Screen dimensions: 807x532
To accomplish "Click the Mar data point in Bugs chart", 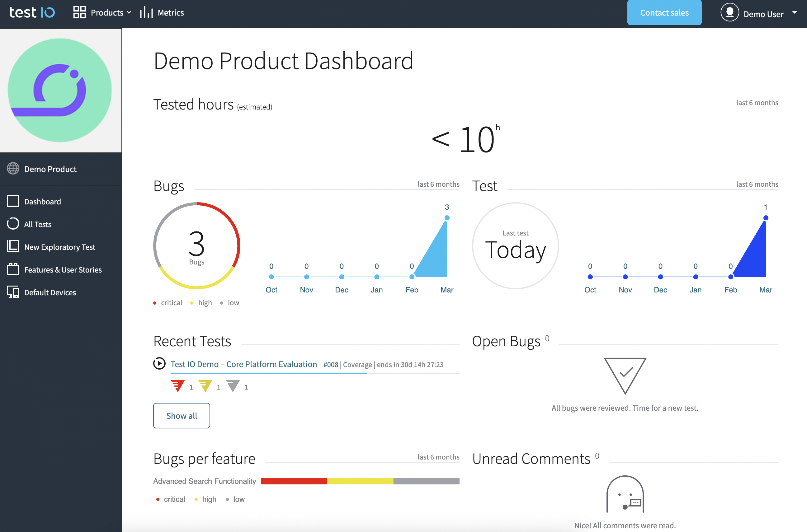I will [x=447, y=218].
